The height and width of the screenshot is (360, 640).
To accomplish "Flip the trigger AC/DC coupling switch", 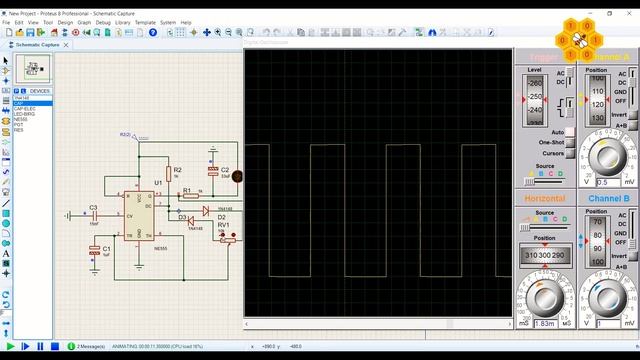I will point(570,78).
